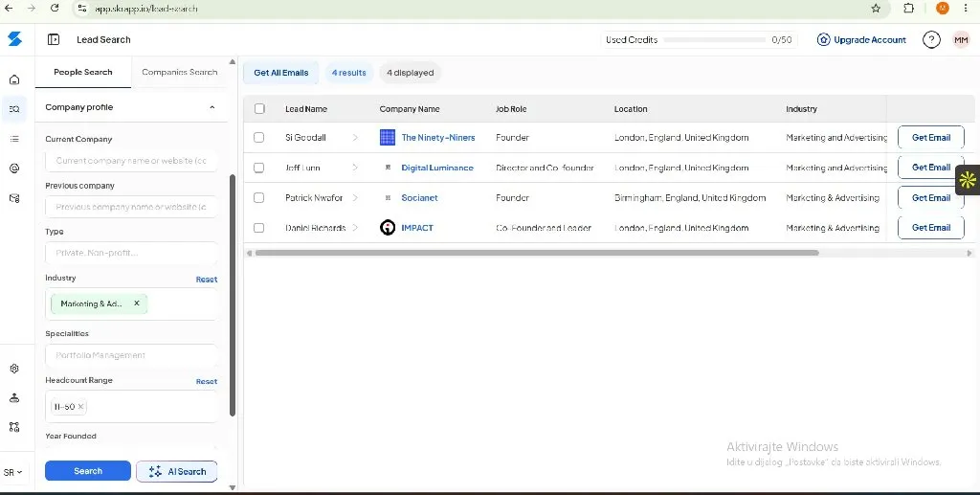Check the box for Daniel Richards
This screenshot has height=495, width=980.
click(x=258, y=228)
